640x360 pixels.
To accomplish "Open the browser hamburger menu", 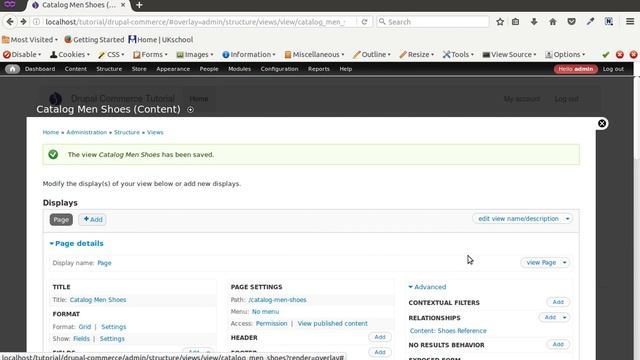I will click(630, 22).
